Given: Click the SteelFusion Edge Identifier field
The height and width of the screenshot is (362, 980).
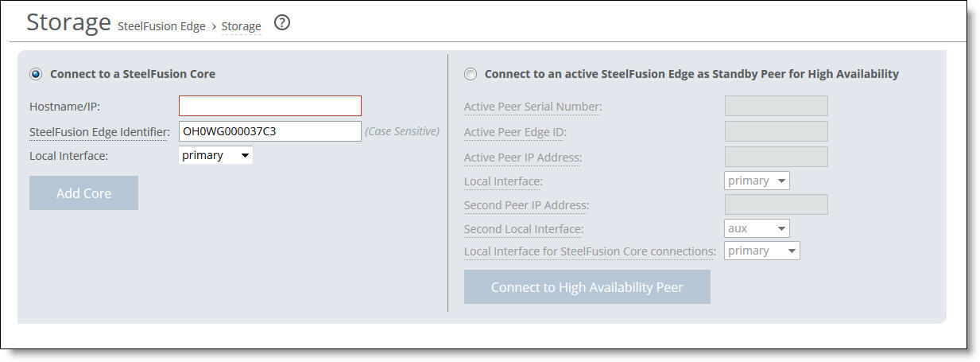Looking at the screenshot, I should (270, 131).
